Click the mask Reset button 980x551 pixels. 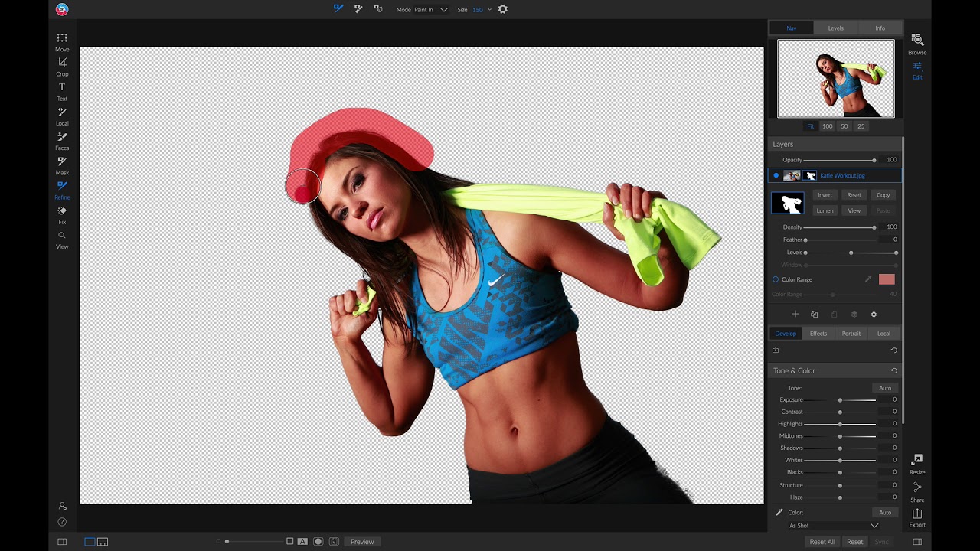point(854,195)
